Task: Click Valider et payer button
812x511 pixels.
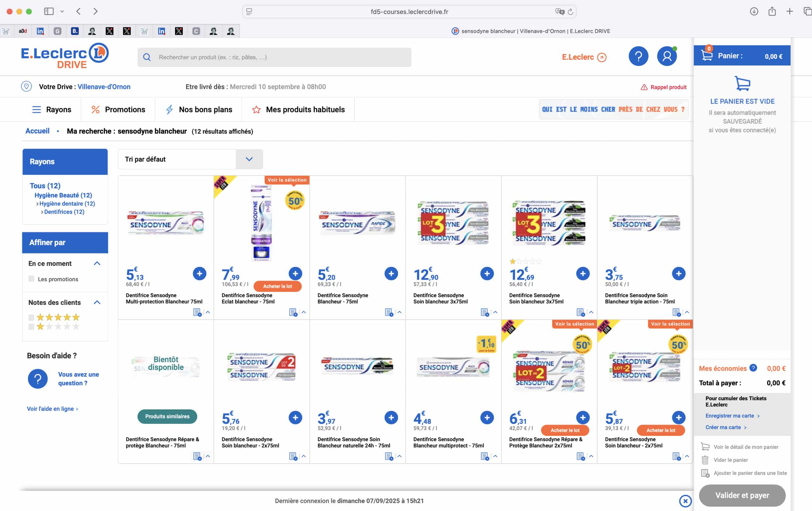Action: click(x=742, y=495)
